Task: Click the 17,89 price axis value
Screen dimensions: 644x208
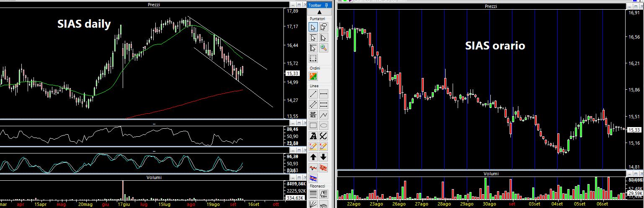Action: coord(292,11)
